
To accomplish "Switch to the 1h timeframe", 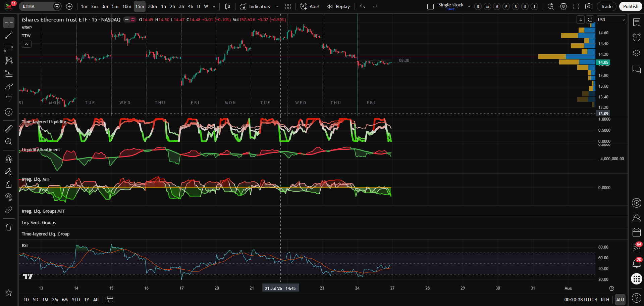I will tap(163, 6).
